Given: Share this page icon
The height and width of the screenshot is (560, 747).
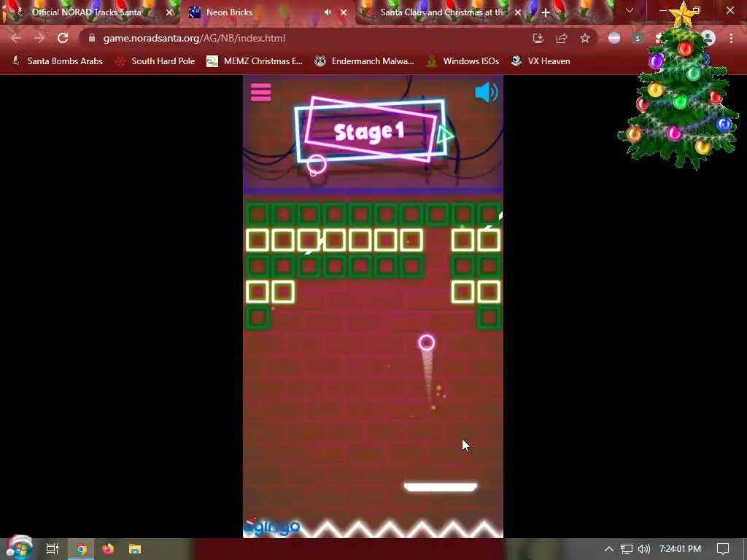Looking at the screenshot, I should pyautogui.click(x=562, y=38).
